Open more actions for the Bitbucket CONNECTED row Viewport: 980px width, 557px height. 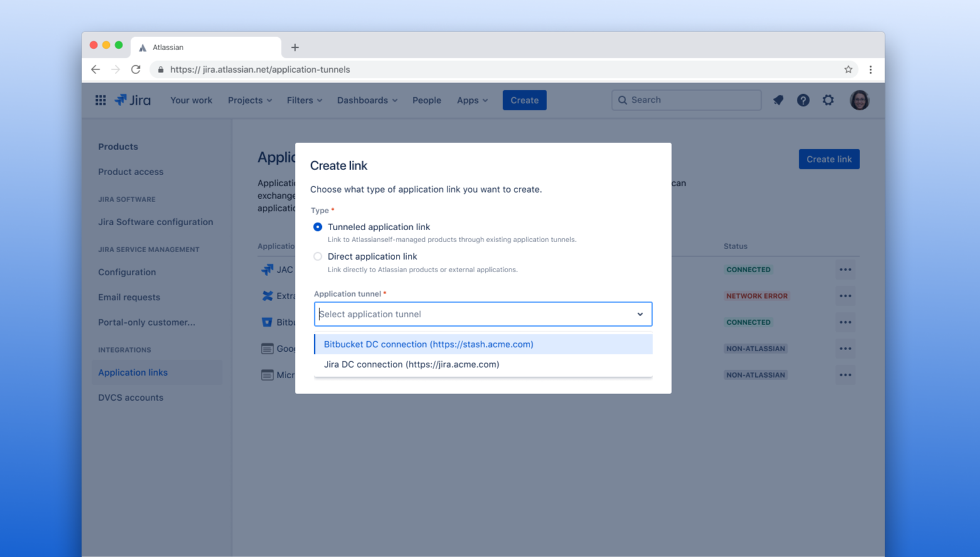point(846,322)
